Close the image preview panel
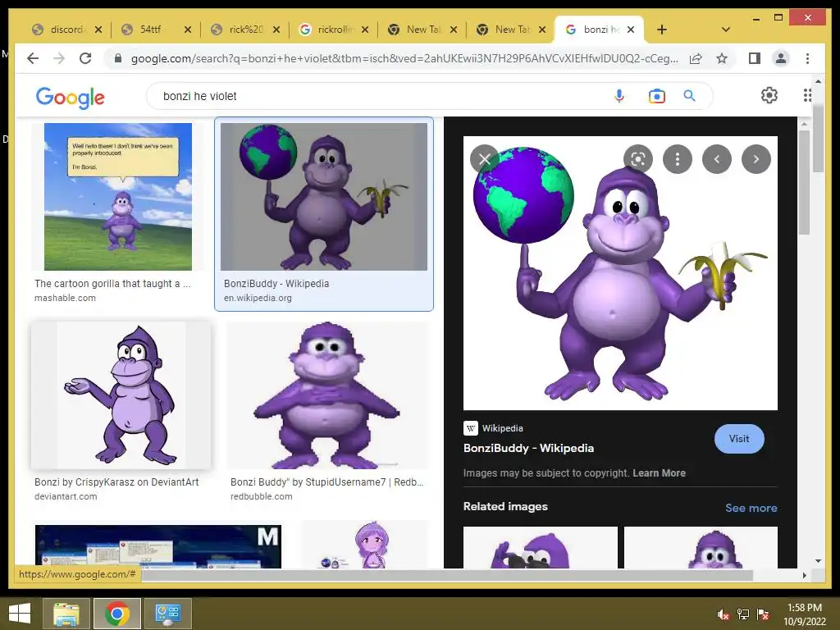This screenshot has width=840, height=630. coord(484,159)
